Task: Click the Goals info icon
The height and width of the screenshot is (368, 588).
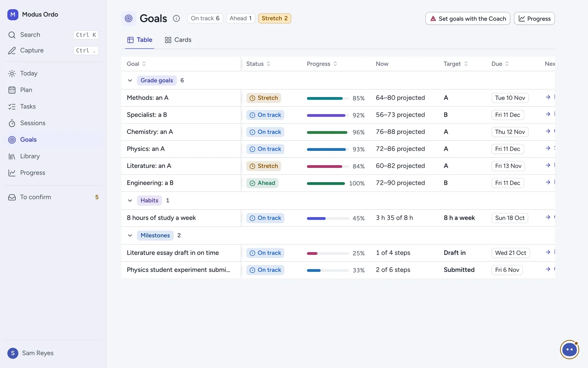Action: click(176, 18)
